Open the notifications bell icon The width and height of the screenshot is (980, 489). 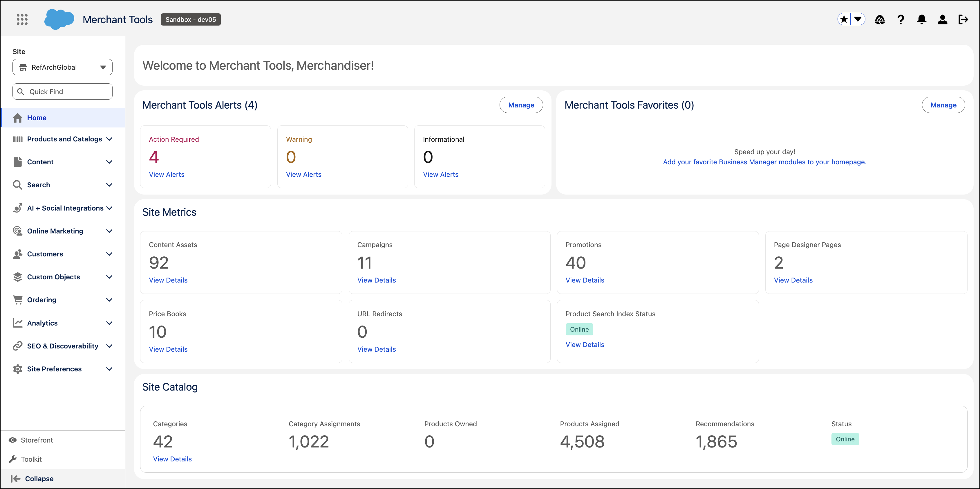921,19
